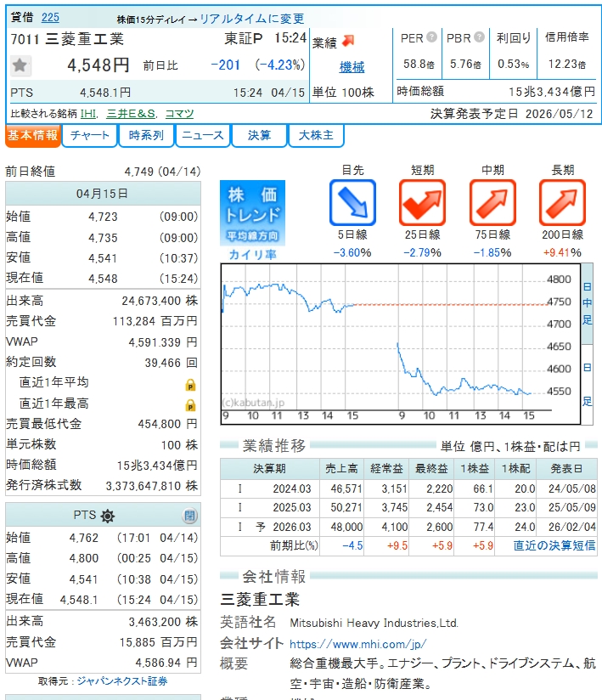Screen dimensions: 602x700
Task: Click the 25日線 red check arrow icon
Action: 422,203
